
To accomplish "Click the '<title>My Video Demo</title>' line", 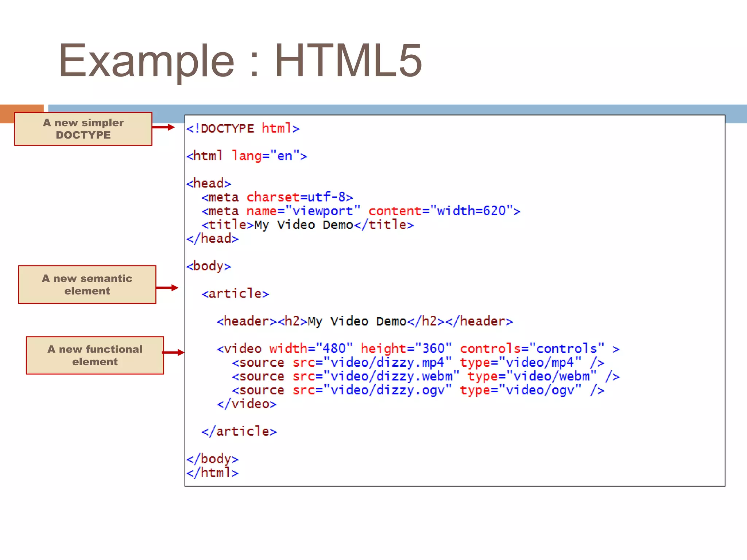I will (308, 225).
